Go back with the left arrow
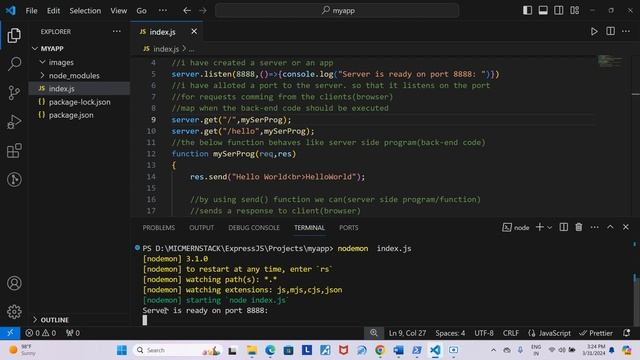 [187, 11]
